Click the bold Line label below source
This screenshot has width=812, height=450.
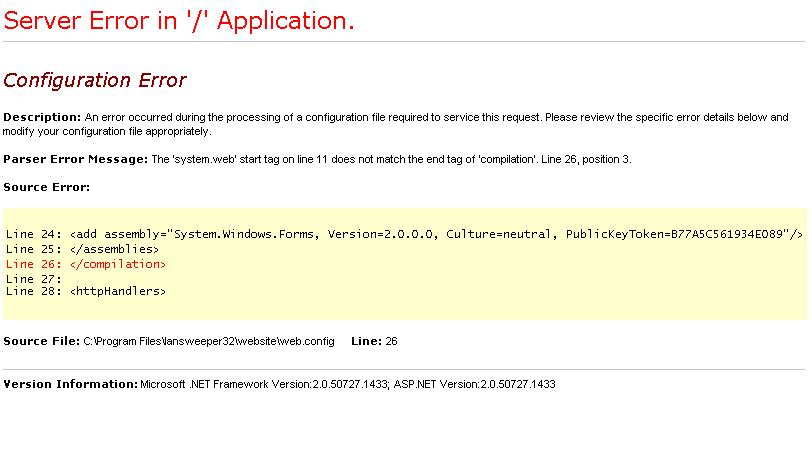tap(366, 341)
